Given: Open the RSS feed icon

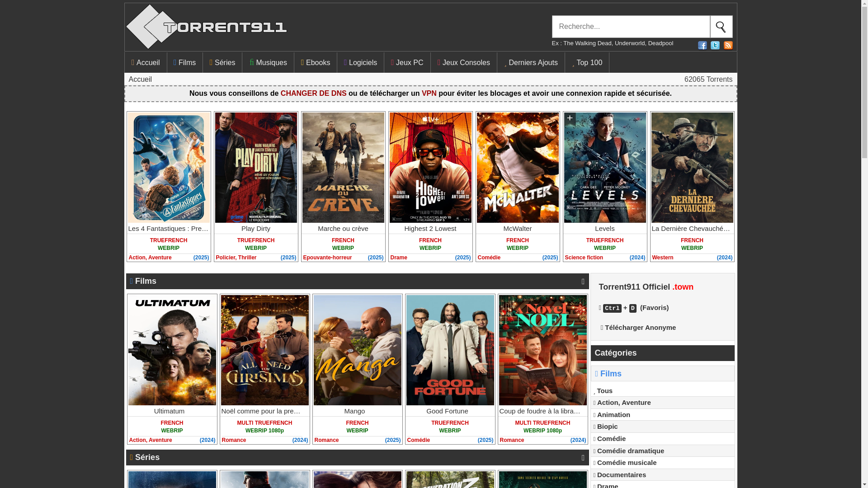Looking at the screenshot, I should [x=728, y=45].
